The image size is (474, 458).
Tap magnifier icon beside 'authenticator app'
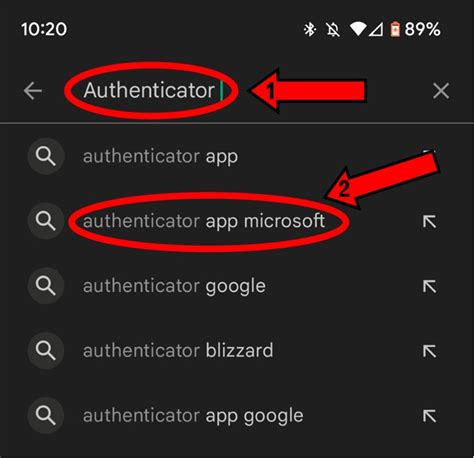[46, 156]
